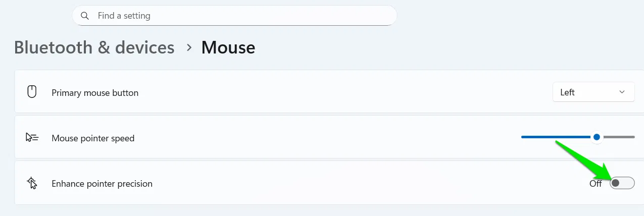Click the pointer speed slider handle
This screenshot has width=644, height=216.
coord(597,137)
